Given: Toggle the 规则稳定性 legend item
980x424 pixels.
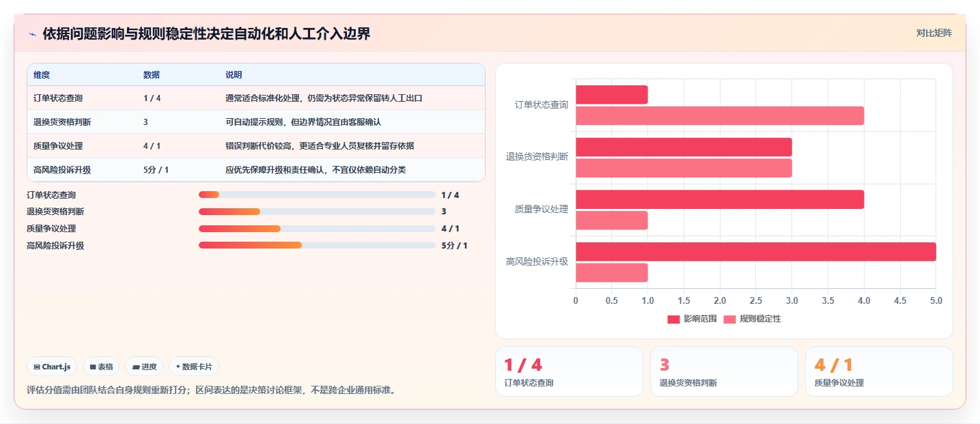Looking at the screenshot, I should point(752,319).
